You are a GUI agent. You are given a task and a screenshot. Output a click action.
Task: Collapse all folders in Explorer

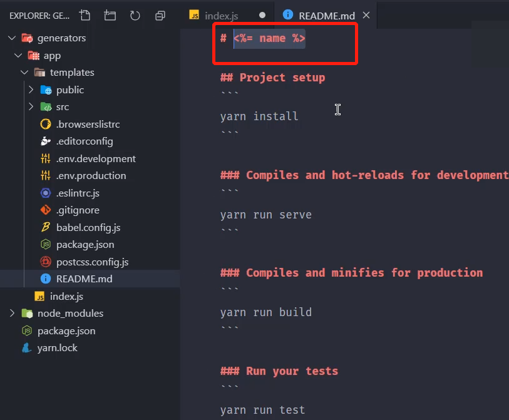160,15
